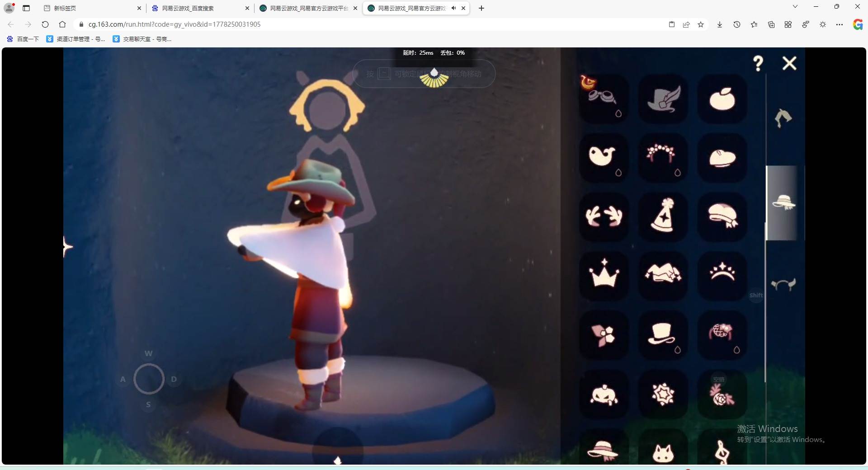
Task: Open the closet help question mark
Action: tap(758, 63)
